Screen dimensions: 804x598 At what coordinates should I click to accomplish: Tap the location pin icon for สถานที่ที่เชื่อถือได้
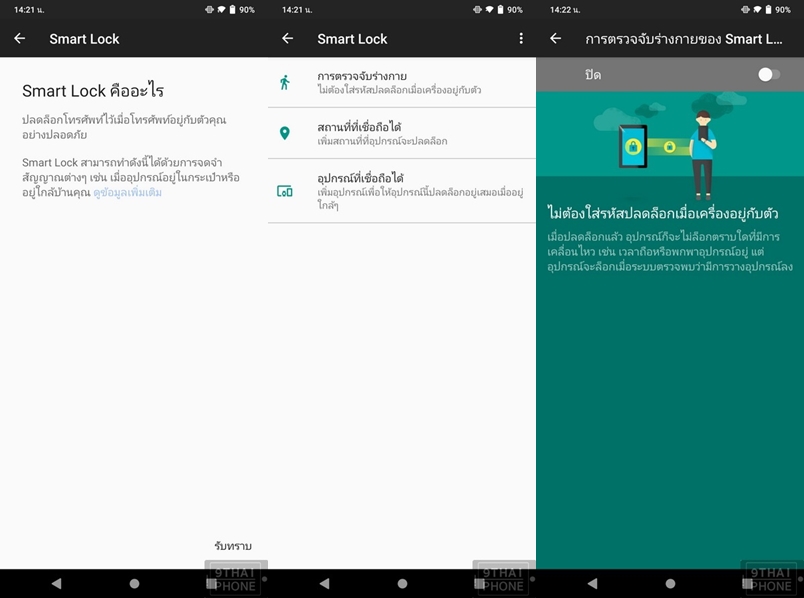coord(285,133)
